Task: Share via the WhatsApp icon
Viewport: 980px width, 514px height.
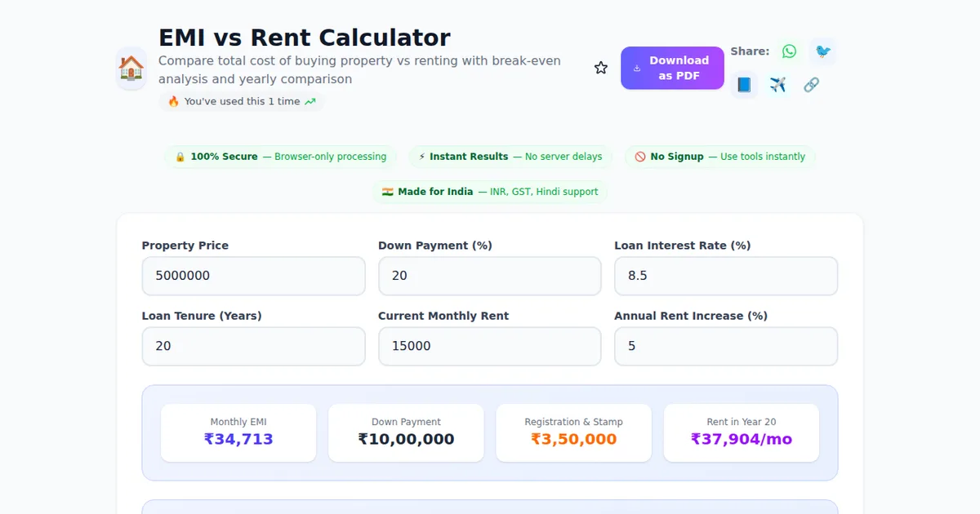Action: 789,51
